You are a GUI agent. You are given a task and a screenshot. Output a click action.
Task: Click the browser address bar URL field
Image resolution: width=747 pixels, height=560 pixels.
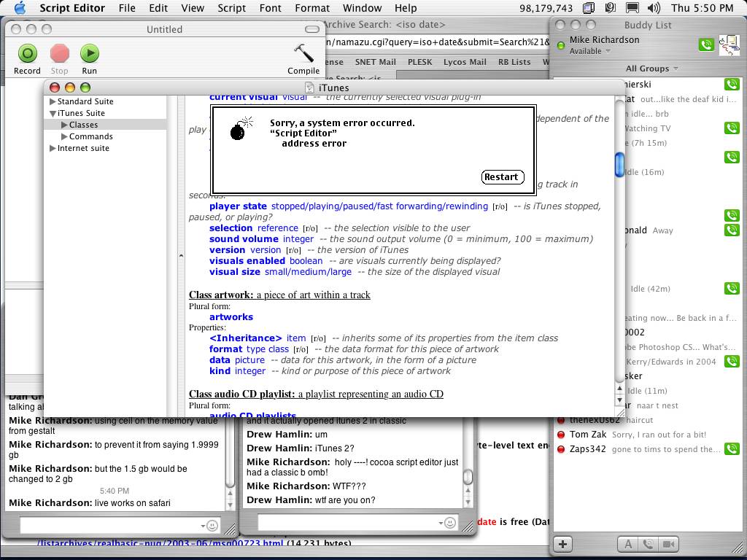pos(438,42)
